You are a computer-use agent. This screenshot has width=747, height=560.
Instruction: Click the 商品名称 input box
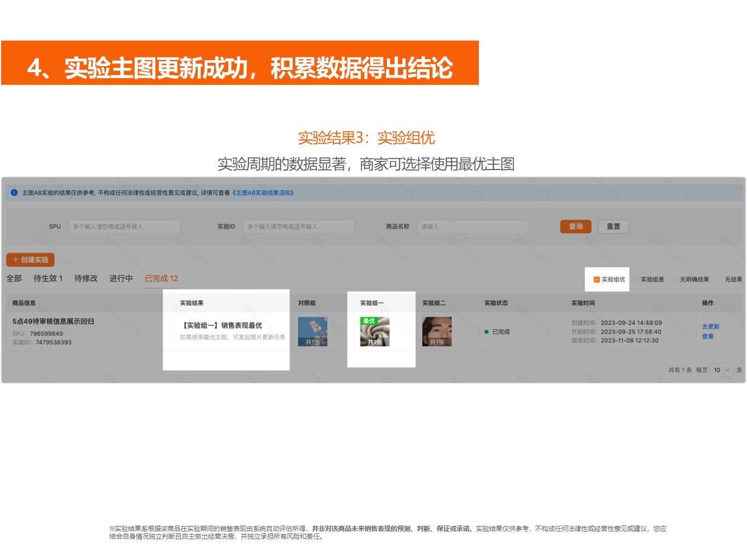point(473,226)
